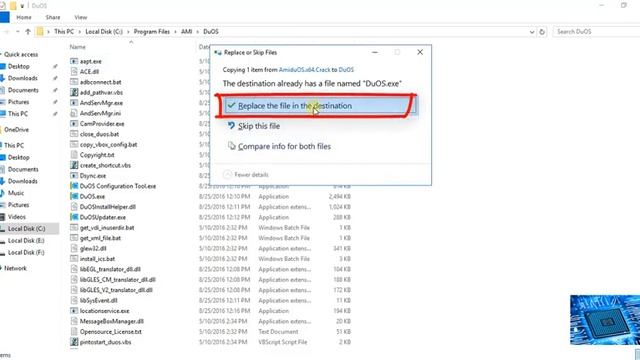Sort files by Name column header
640x360 pixels.
click(x=78, y=47)
